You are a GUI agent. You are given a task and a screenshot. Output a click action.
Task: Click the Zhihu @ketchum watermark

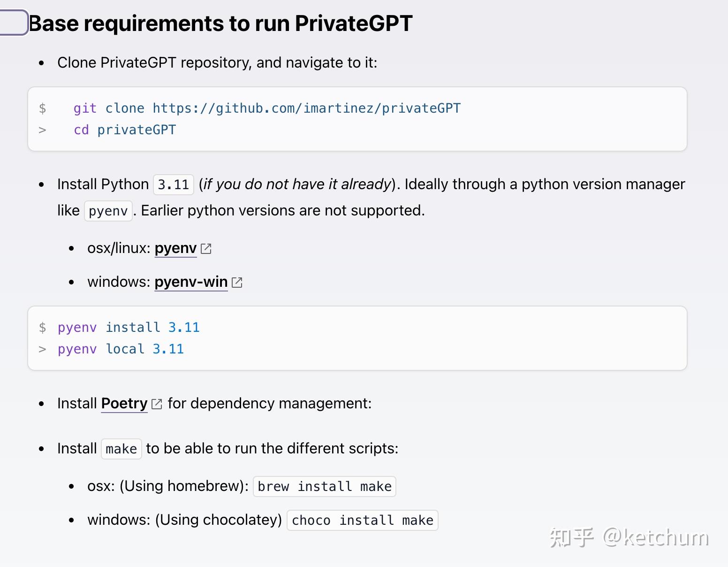629,537
